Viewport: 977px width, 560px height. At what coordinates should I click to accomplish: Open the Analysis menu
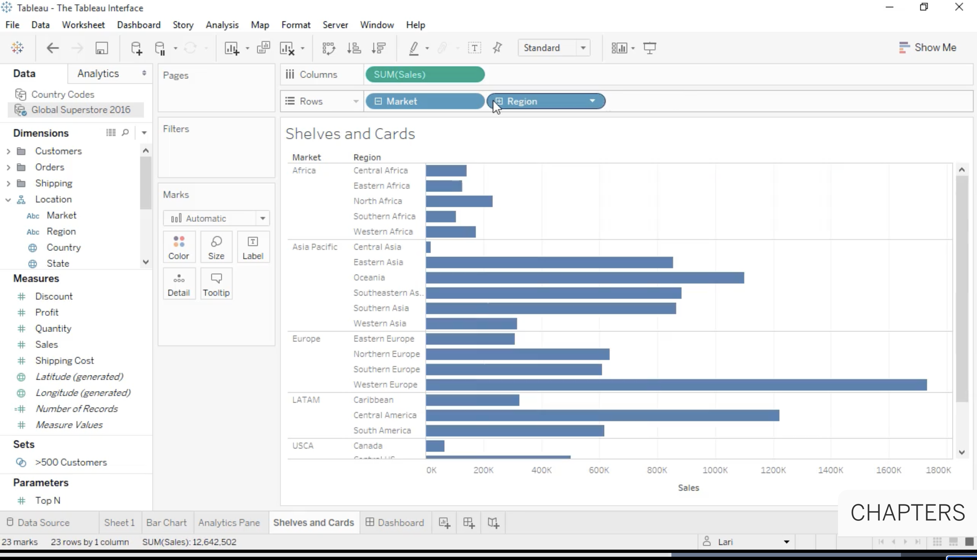click(x=222, y=25)
